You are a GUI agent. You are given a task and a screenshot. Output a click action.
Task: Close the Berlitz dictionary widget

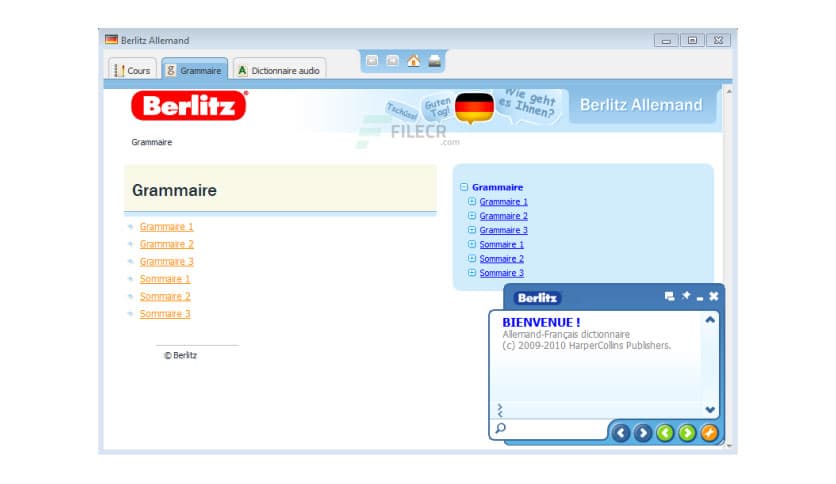point(714,296)
